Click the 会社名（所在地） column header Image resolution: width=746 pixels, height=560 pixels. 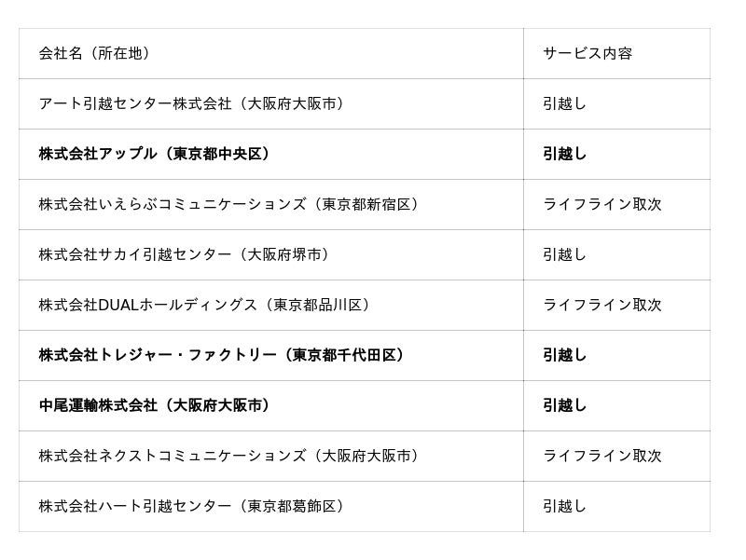click(x=94, y=54)
